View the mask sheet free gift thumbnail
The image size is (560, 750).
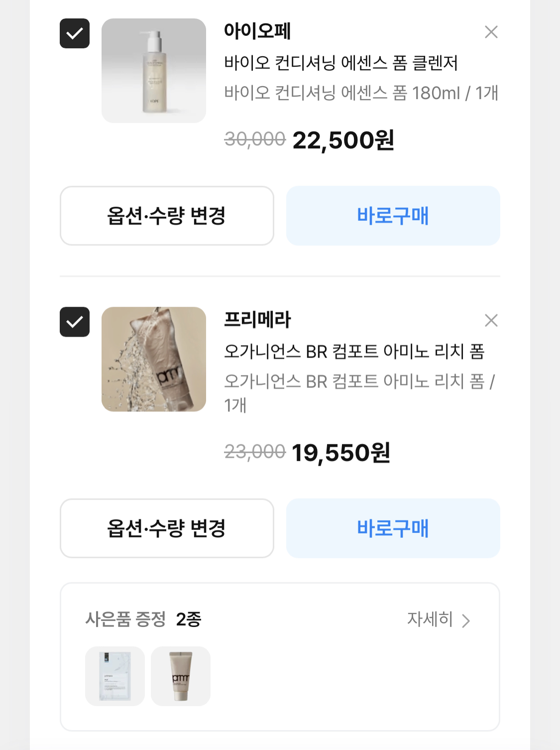click(115, 676)
